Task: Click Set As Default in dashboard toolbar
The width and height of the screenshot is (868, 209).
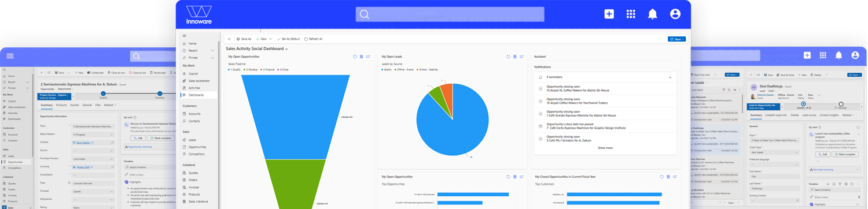Action: (x=288, y=39)
